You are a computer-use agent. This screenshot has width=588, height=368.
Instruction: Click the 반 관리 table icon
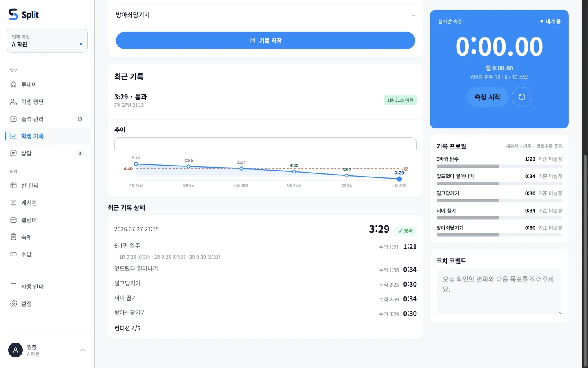coord(13,186)
